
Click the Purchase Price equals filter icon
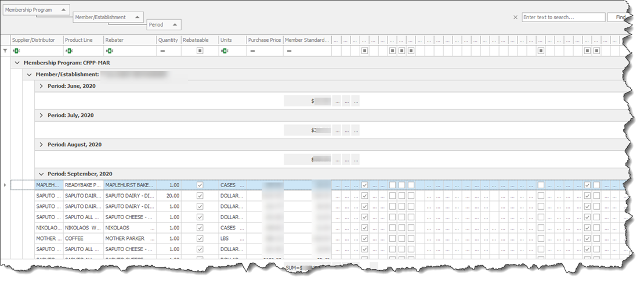(x=252, y=51)
